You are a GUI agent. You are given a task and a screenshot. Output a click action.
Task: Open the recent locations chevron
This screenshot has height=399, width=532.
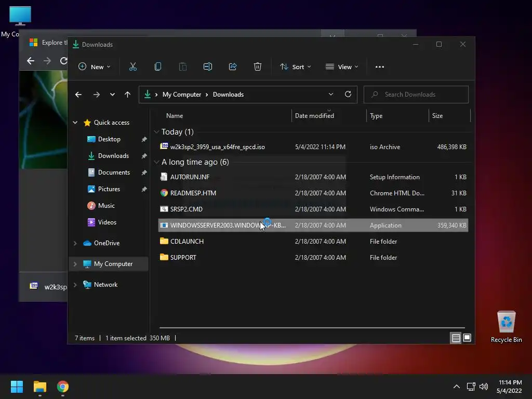112,95
